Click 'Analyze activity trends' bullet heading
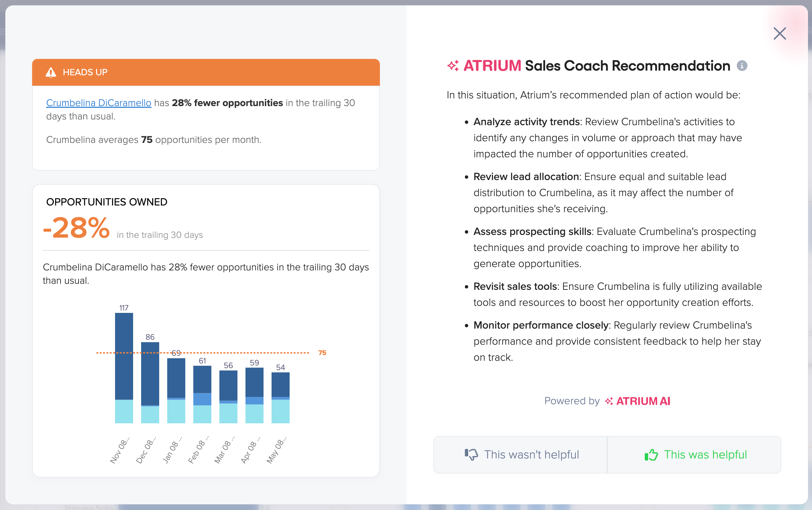812x510 pixels. (526, 122)
